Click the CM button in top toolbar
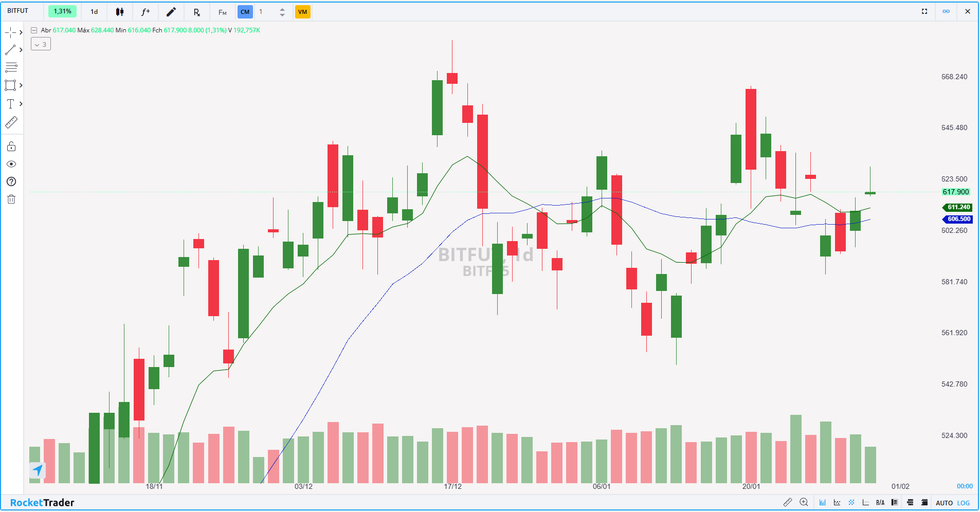 point(245,12)
